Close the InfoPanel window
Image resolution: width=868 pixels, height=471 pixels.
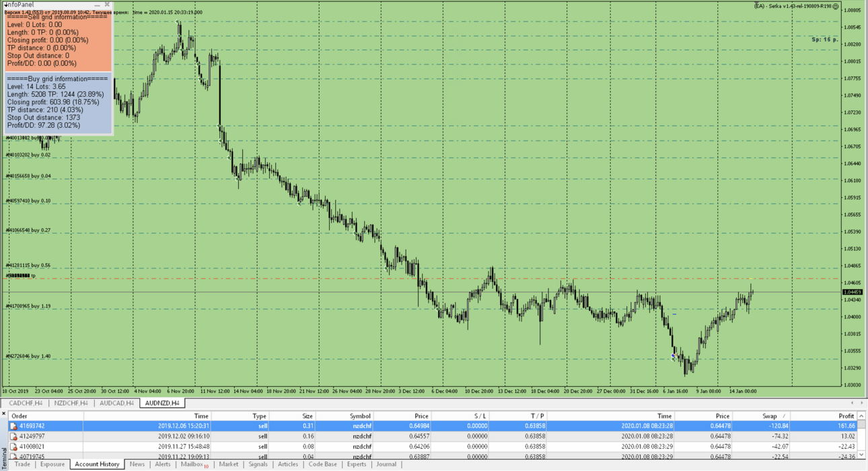tap(107, 5)
